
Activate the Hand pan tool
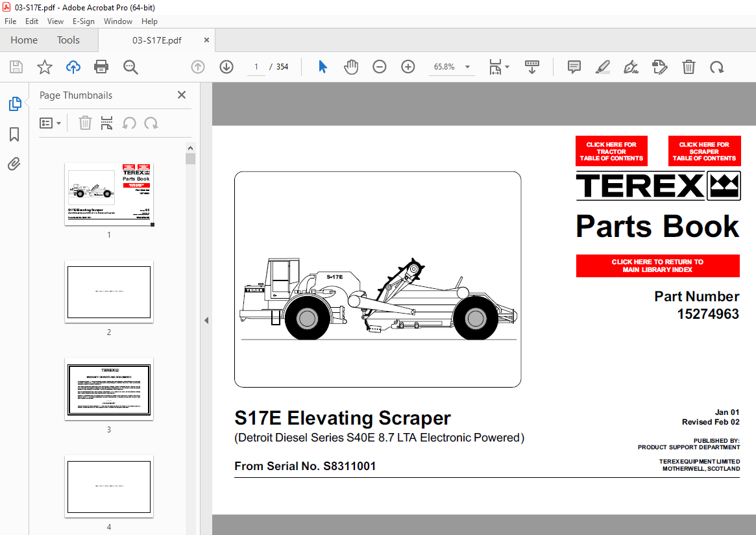pyautogui.click(x=351, y=67)
